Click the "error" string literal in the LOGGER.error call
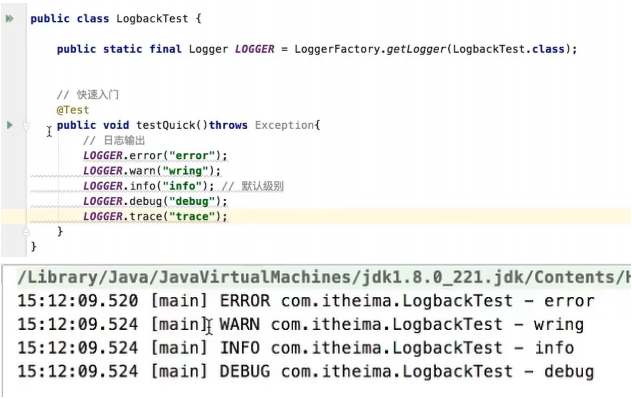Screen dimensions: 632x399 point(192,156)
